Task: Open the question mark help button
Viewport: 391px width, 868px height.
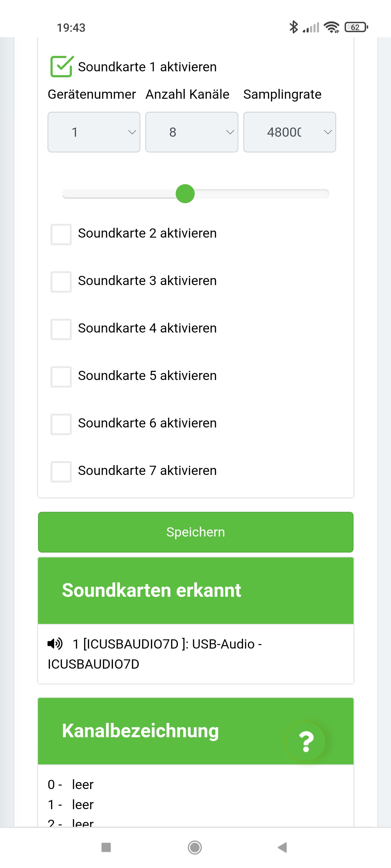Action: click(306, 741)
